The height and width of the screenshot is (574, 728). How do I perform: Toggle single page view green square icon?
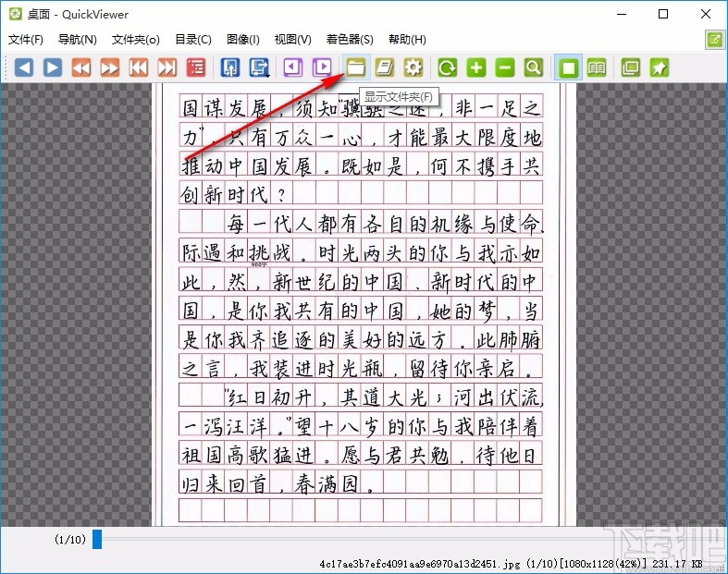click(x=568, y=67)
